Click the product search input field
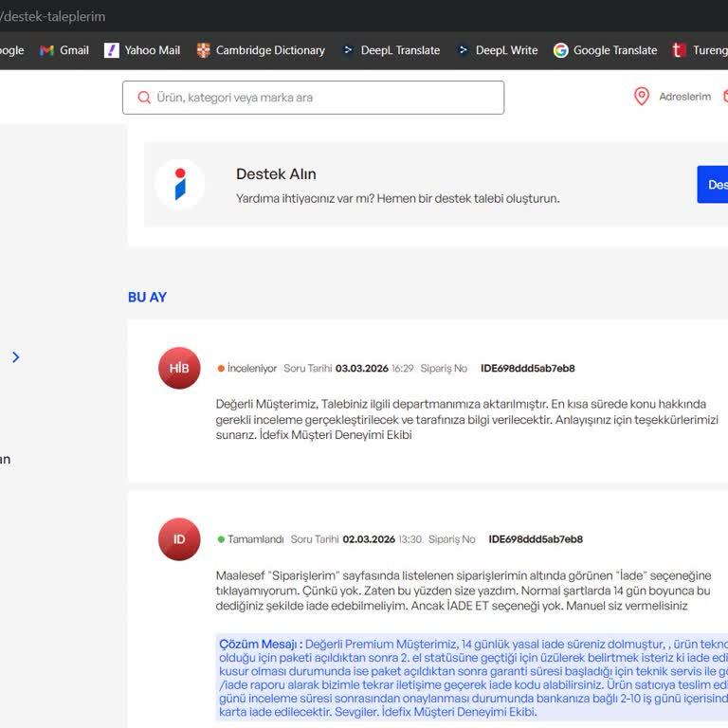 pyautogui.click(x=314, y=98)
